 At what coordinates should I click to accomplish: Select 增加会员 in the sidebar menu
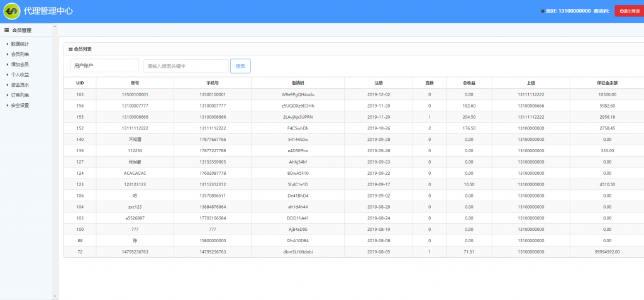(x=20, y=64)
